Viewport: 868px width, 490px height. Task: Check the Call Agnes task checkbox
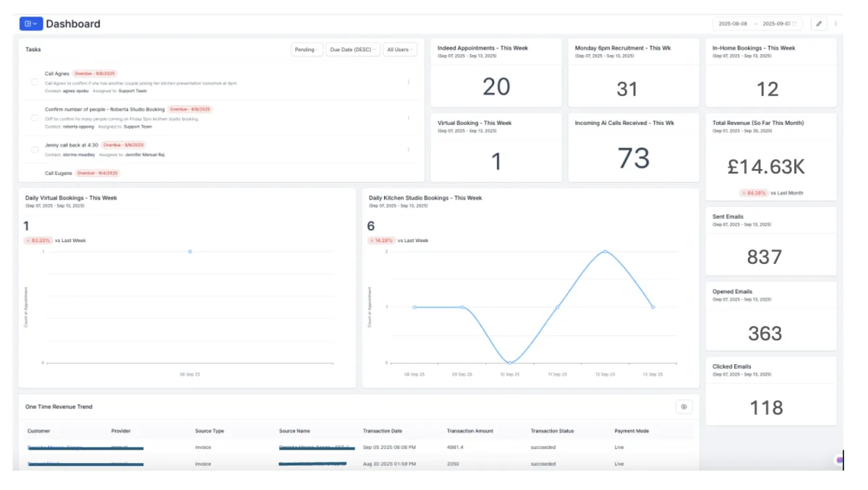tap(35, 82)
